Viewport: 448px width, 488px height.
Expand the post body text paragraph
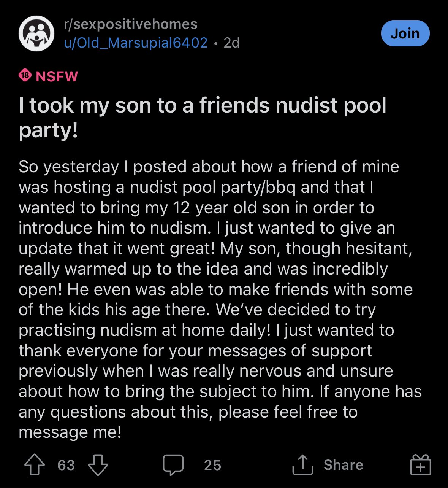[x=220, y=299]
